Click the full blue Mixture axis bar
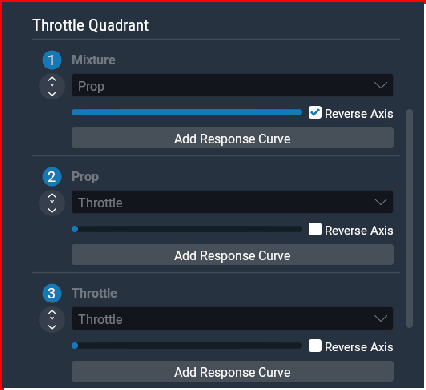The width and height of the screenshot is (426, 390). click(187, 112)
